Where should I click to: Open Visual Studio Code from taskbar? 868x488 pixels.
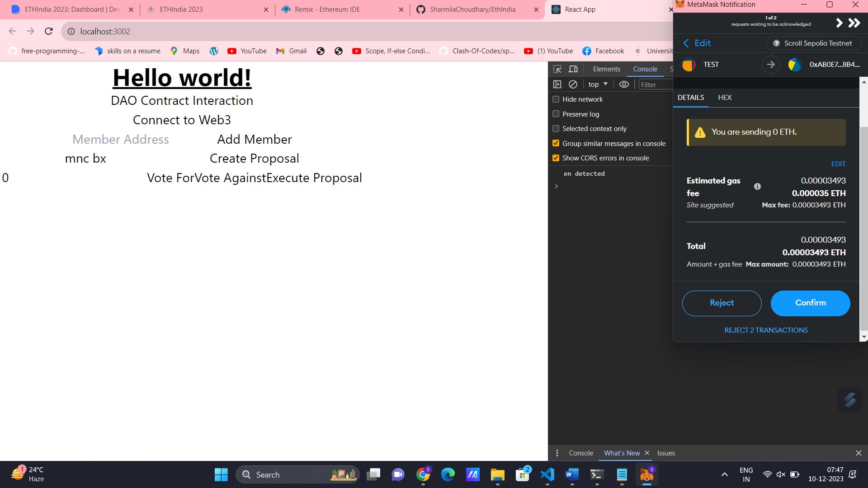[547, 474]
